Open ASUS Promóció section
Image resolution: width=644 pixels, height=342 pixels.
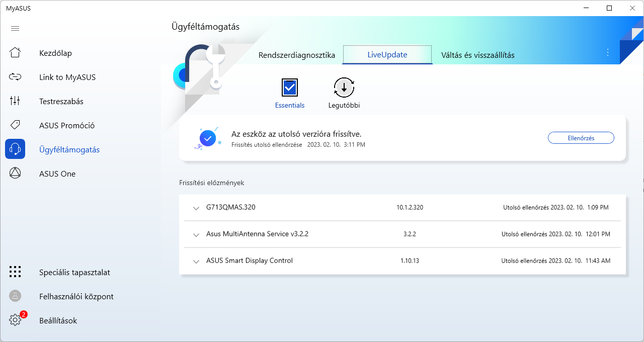point(67,125)
